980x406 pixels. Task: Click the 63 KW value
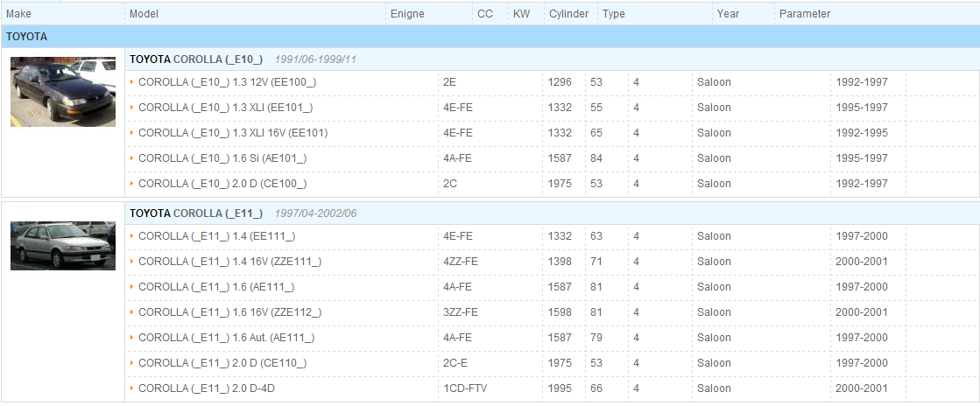pyautogui.click(x=596, y=235)
